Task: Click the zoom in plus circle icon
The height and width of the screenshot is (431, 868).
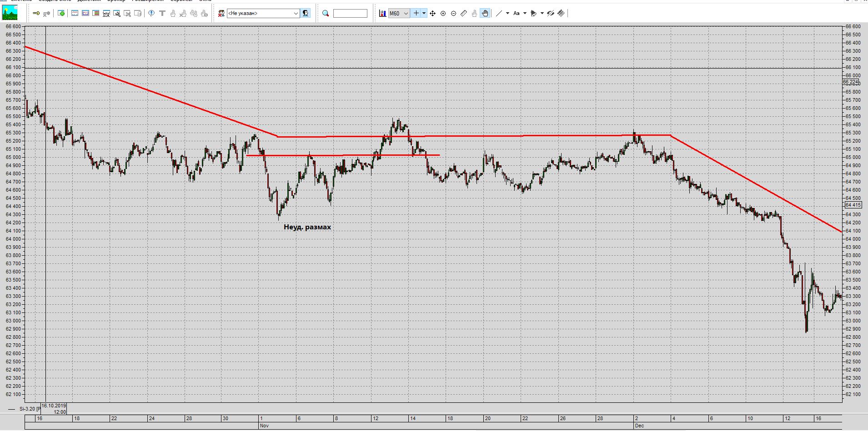Action: click(x=443, y=14)
